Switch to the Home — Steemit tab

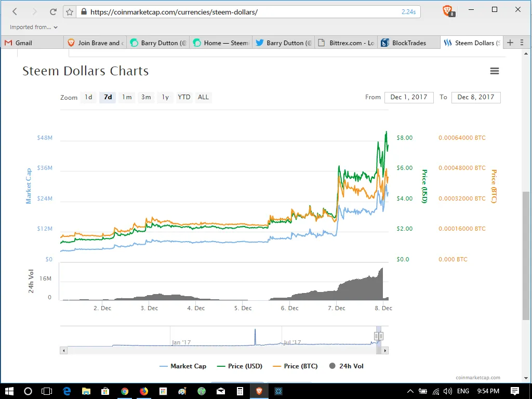coord(221,43)
